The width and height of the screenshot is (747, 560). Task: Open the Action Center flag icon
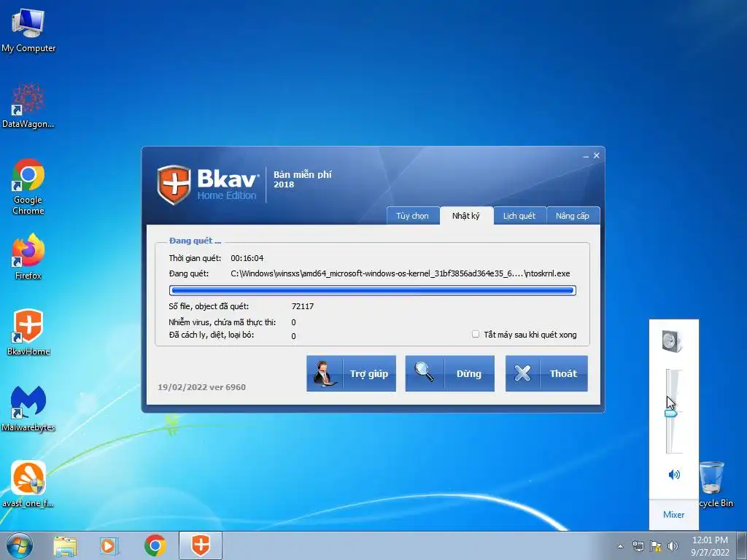[x=656, y=546]
